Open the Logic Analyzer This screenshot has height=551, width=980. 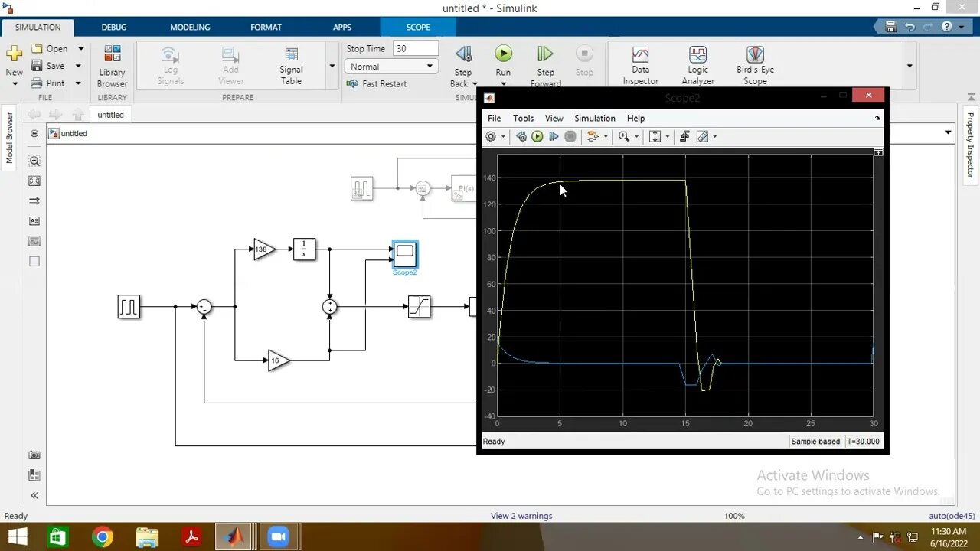(697, 66)
